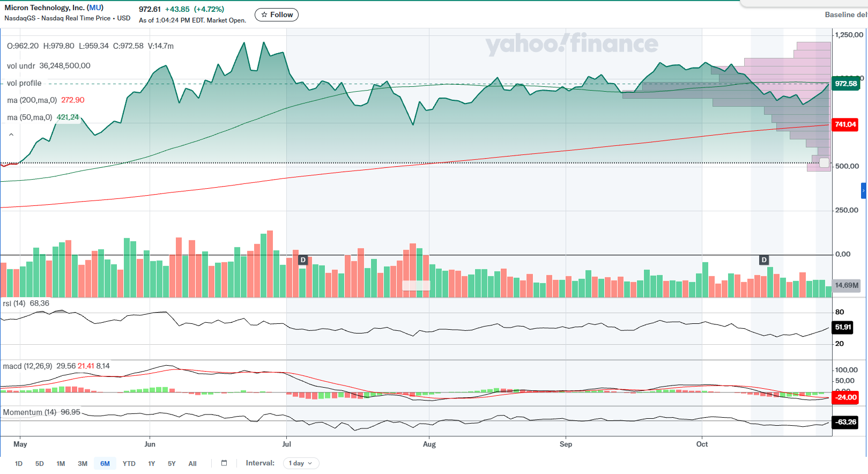Click the macd (12,26,9) indicator label

[x=27, y=366]
